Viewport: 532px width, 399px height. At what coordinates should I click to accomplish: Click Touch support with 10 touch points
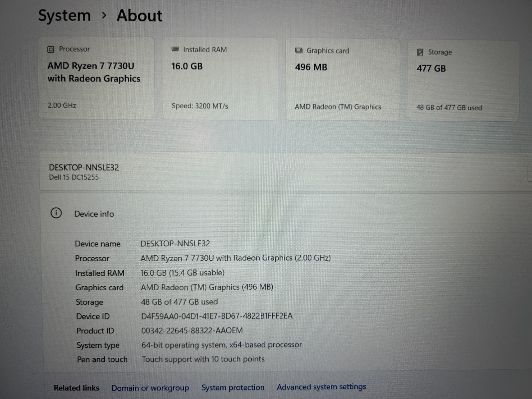click(203, 359)
